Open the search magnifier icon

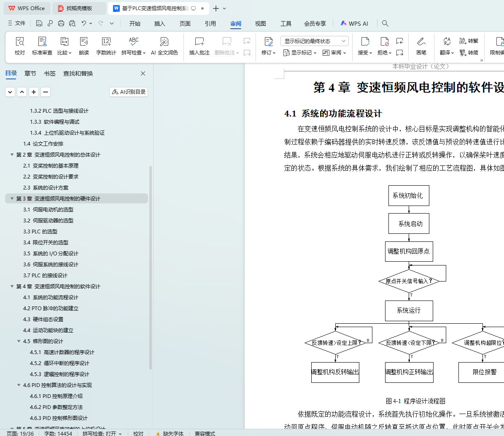(x=385, y=23)
